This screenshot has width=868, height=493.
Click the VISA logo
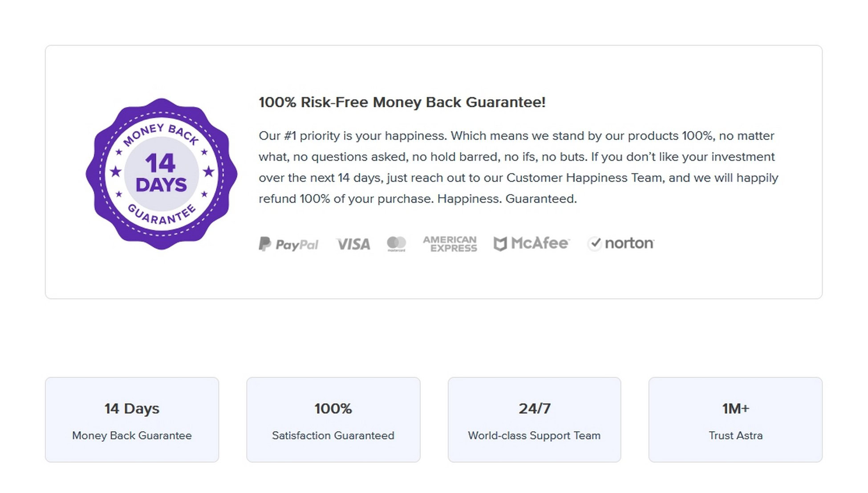[x=353, y=244]
